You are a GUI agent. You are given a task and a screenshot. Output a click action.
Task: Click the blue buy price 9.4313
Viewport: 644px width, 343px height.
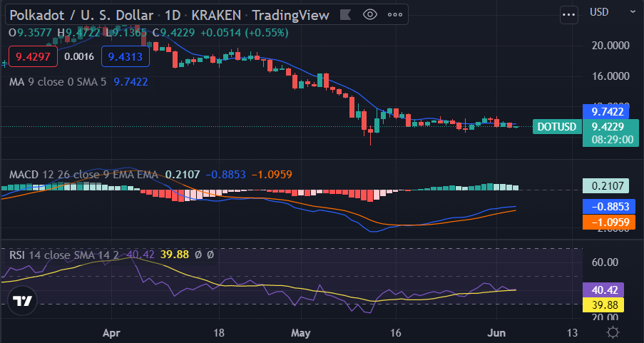[126, 56]
